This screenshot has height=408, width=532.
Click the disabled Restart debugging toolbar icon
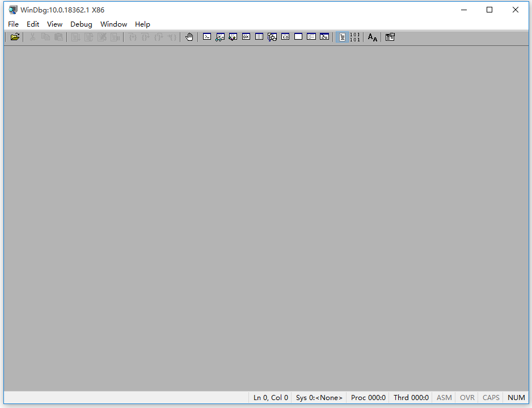pos(88,37)
